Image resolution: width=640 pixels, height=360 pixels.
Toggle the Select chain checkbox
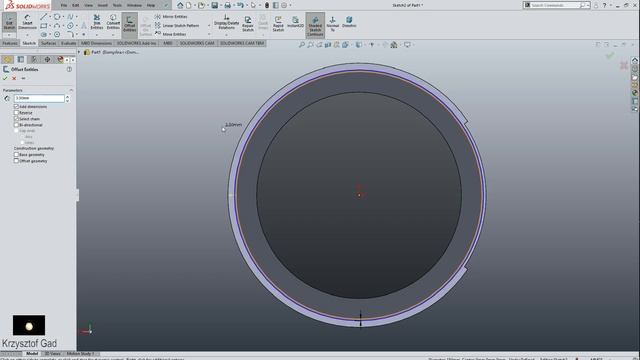tap(16, 119)
